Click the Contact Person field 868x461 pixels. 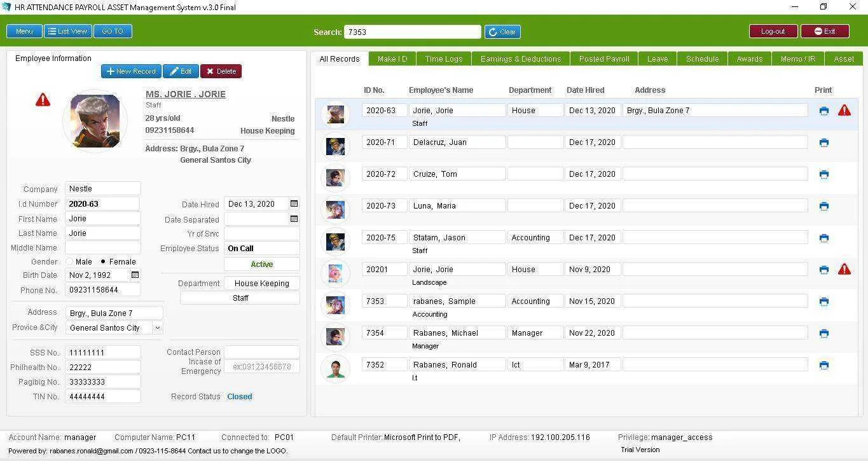tap(261, 352)
